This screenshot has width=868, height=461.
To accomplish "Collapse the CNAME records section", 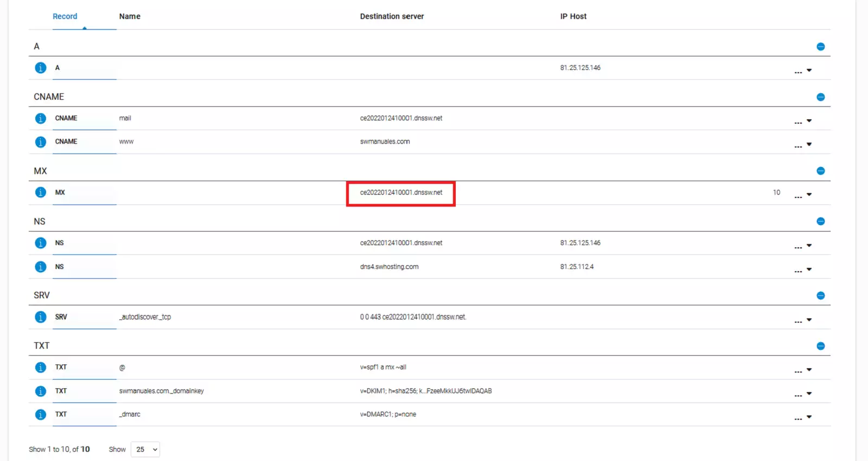I will point(820,97).
